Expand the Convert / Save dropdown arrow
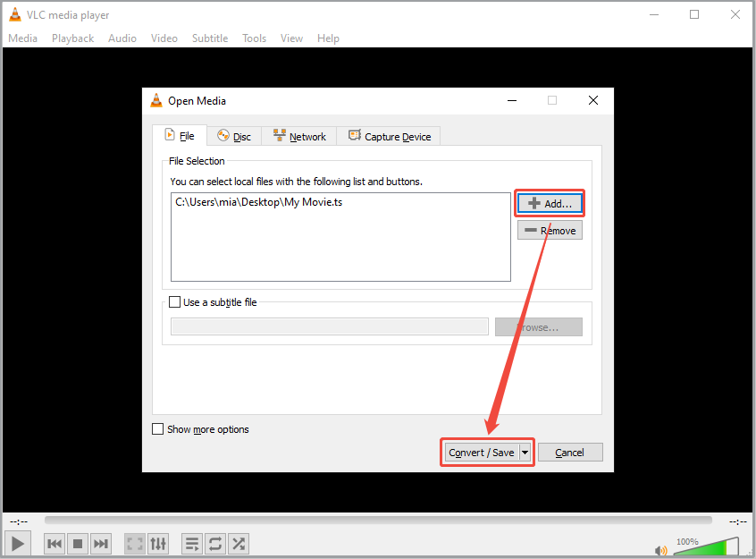 [x=525, y=453]
